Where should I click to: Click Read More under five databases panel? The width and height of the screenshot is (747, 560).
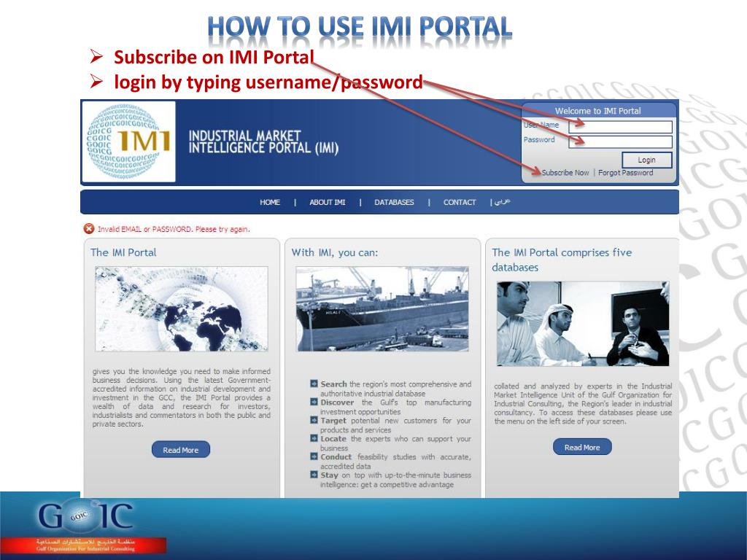point(581,447)
